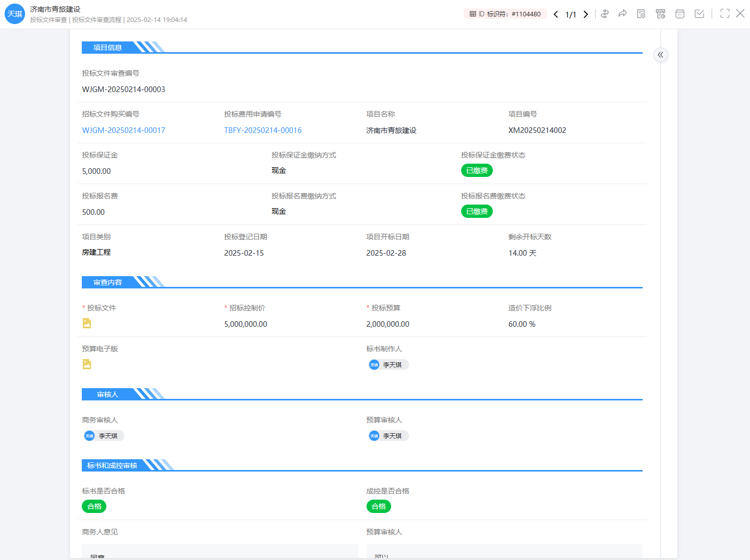Screen dimensions: 750x560
Task: Open the 投标文件 attachment image
Action: 87,323
